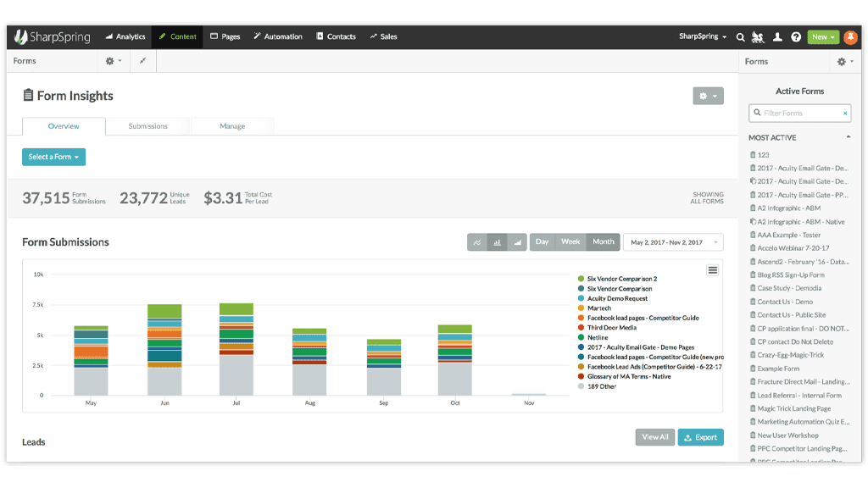Open the search magnifier icon in top bar
The width and height of the screenshot is (868, 488).
click(x=740, y=37)
